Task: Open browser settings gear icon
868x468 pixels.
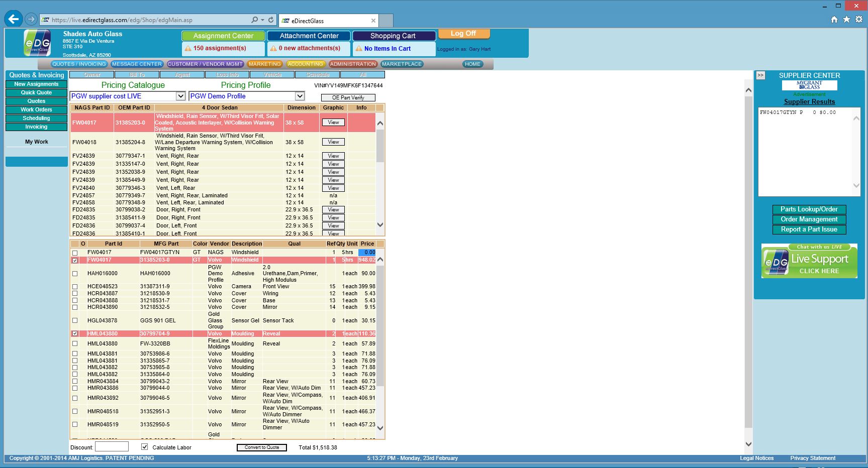Action: tap(859, 19)
